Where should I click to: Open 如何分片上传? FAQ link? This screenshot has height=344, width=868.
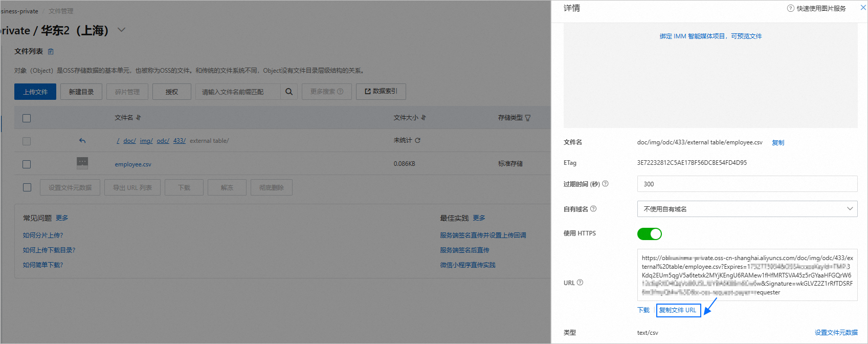coord(43,235)
